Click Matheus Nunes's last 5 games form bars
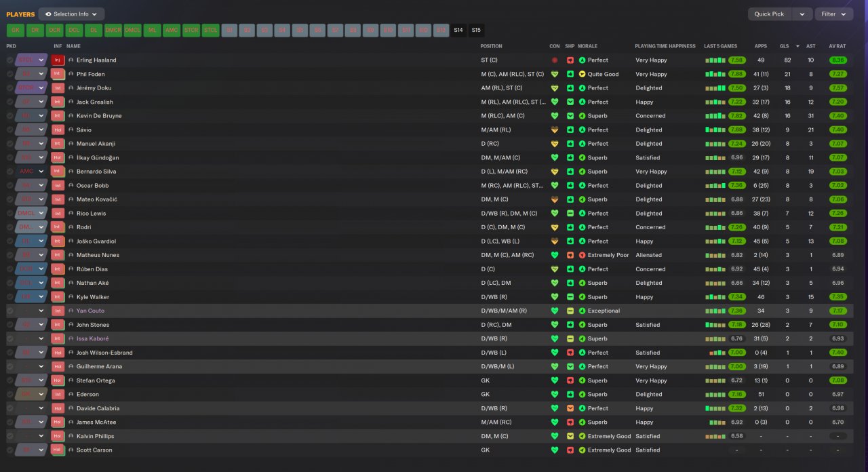This screenshot has width=868, height=472. (x=715, y=255)
